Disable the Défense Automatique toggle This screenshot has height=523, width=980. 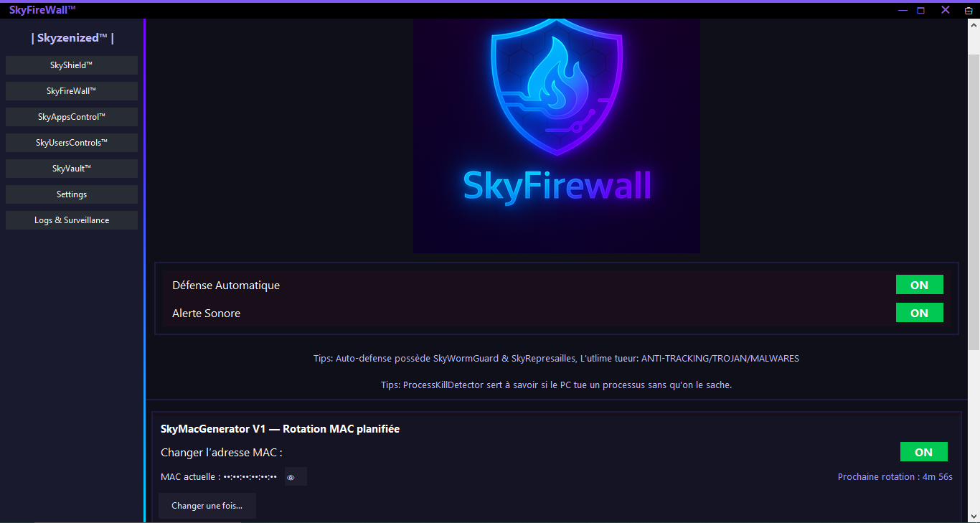[x=919, y=285]
